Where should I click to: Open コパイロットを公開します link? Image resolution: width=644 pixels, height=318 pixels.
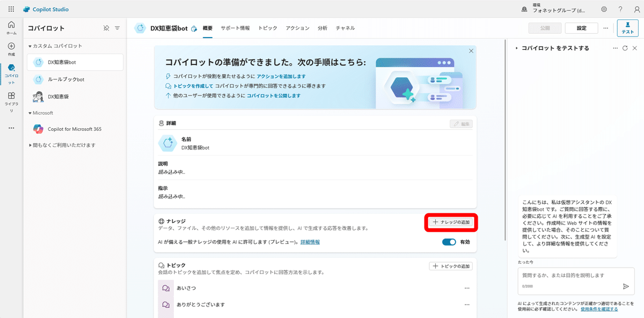pos(274,95)
